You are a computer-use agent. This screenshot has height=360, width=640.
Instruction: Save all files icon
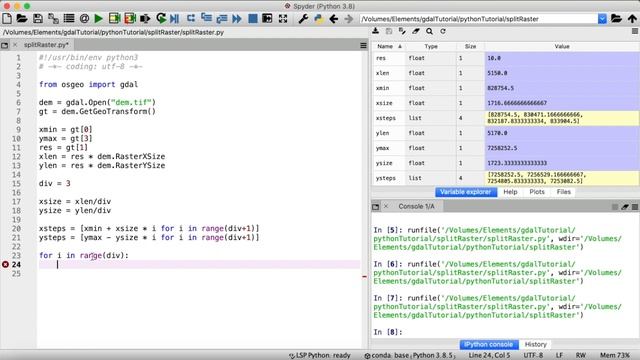[x=53, y=18]
